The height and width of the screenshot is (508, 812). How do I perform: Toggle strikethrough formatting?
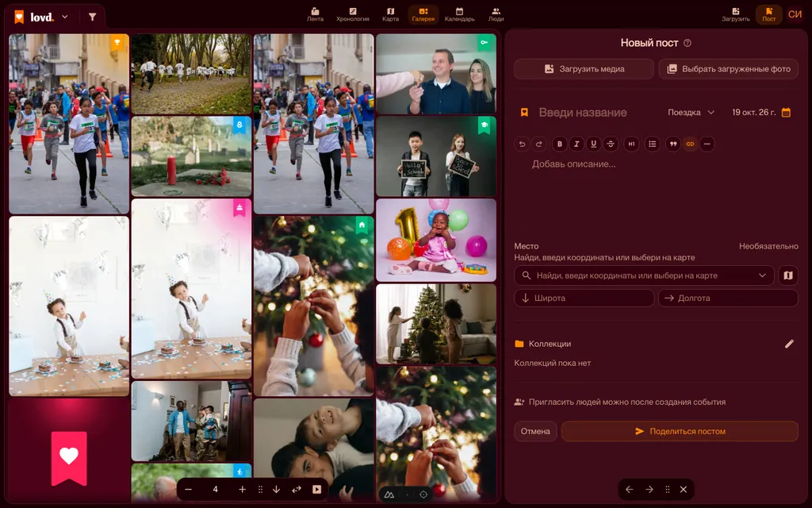coord(611,144)
